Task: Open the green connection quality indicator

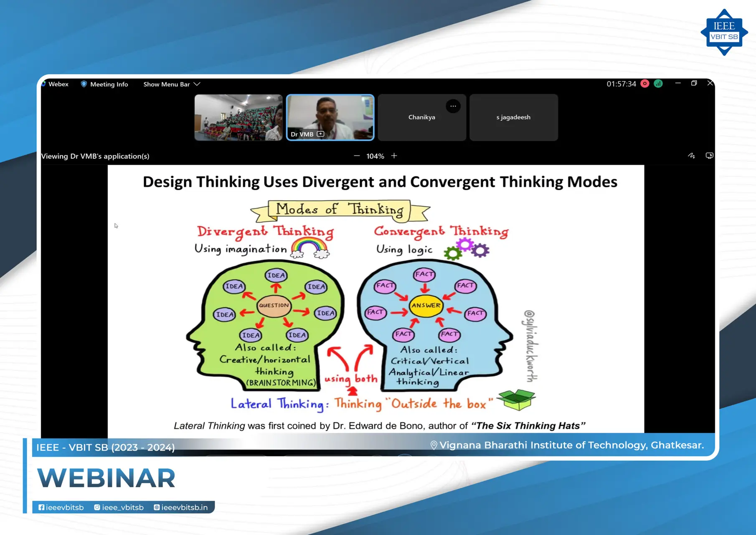Action: point(659,84)
